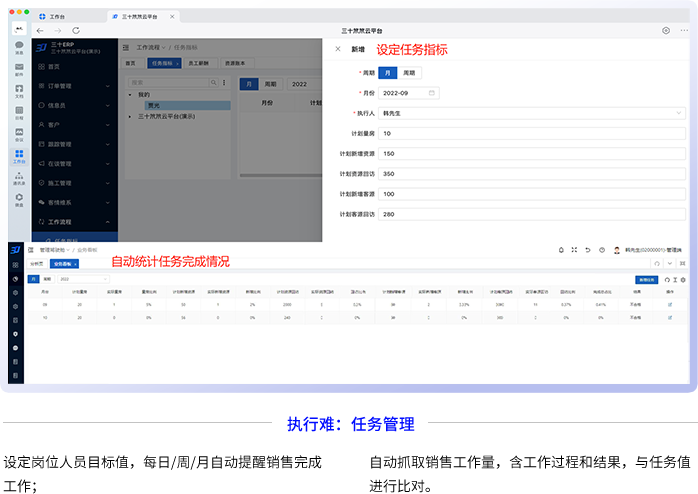Click 首页 in the ERP sidebar
The height and width of the screenshot is (494, 698).
tap(56, 67)
